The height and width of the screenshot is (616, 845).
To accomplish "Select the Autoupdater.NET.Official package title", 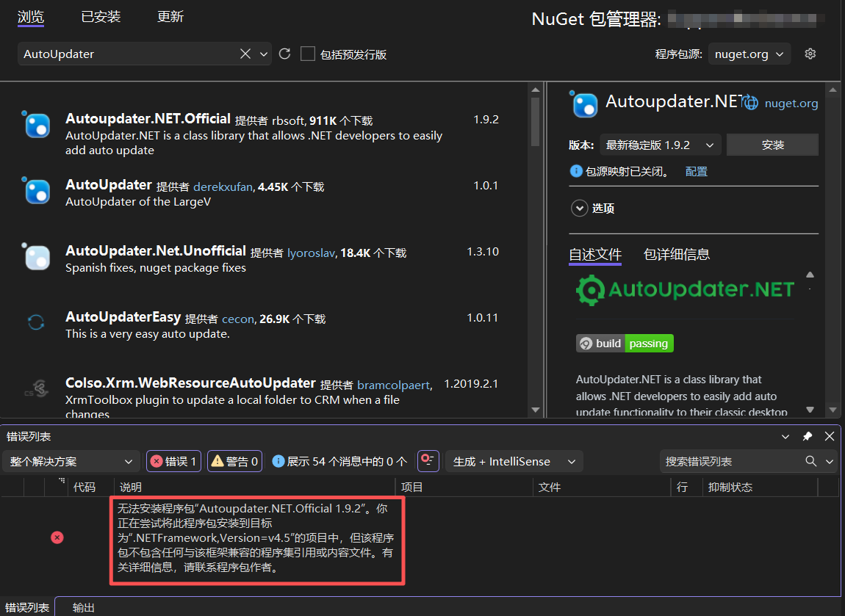I will 148,118.
